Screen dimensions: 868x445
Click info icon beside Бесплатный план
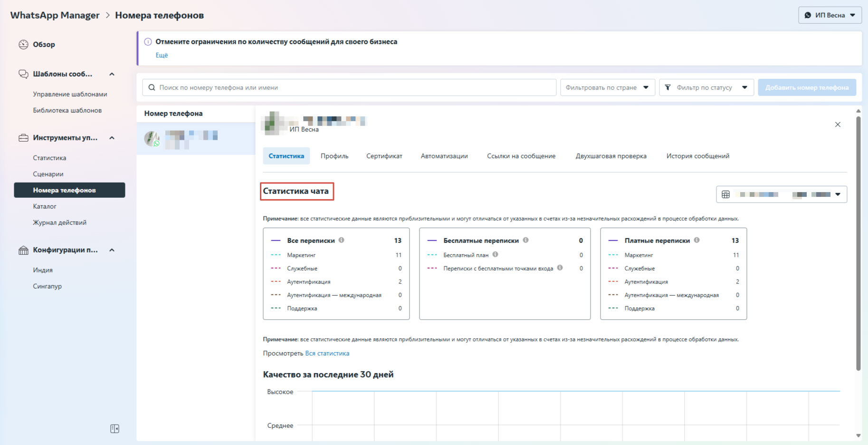pos(495,255)
